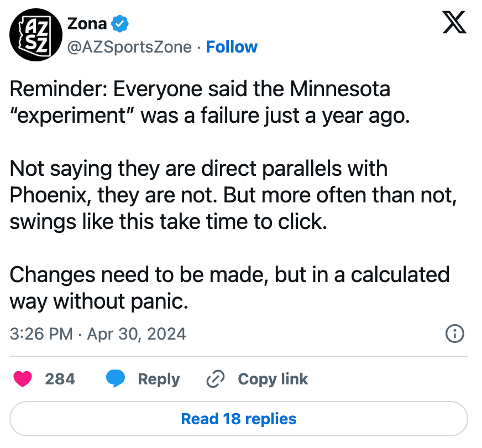
Task: Follow the @AZSportsZone account
Action: 232,47
